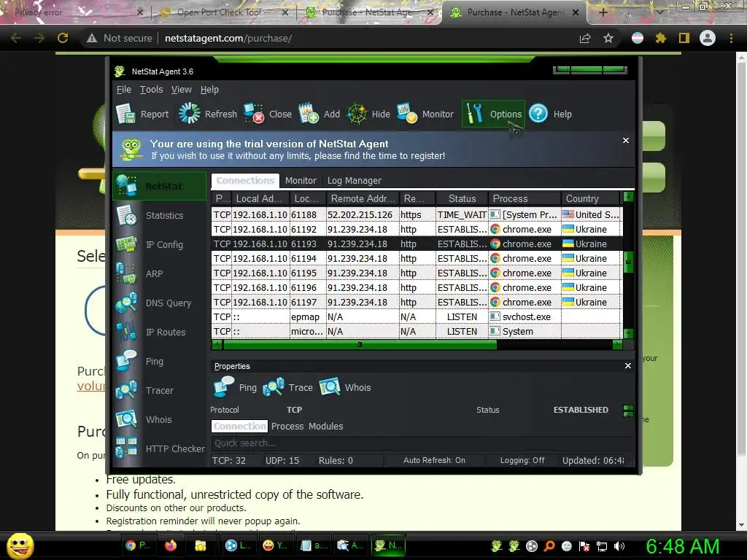Open the Monitor toolbar tool

click(425, 114)
